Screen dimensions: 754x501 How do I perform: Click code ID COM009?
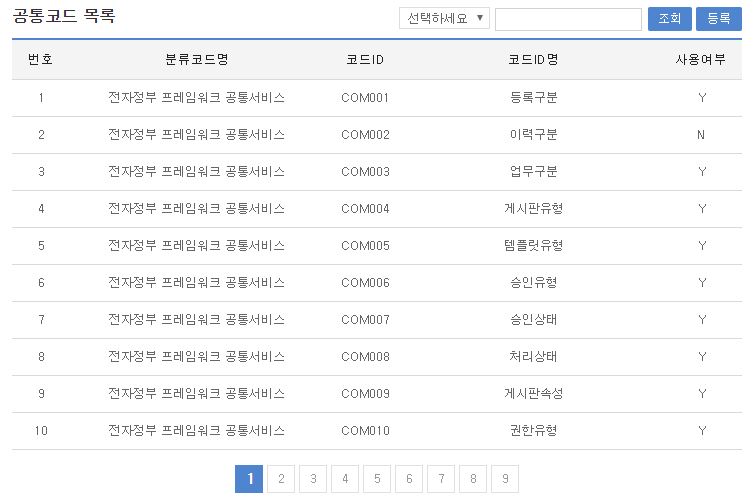coord(365,394)
